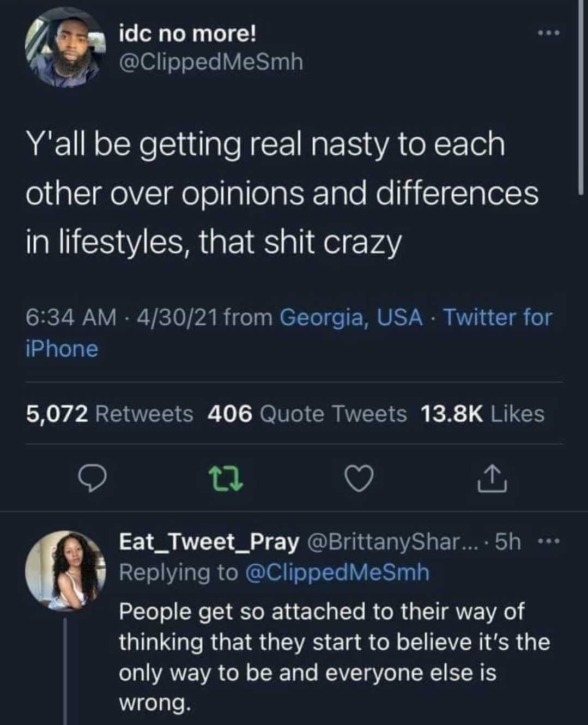588x725 pixels.
Task: Click the Georgia, USA location link
Action: [351, 317]
